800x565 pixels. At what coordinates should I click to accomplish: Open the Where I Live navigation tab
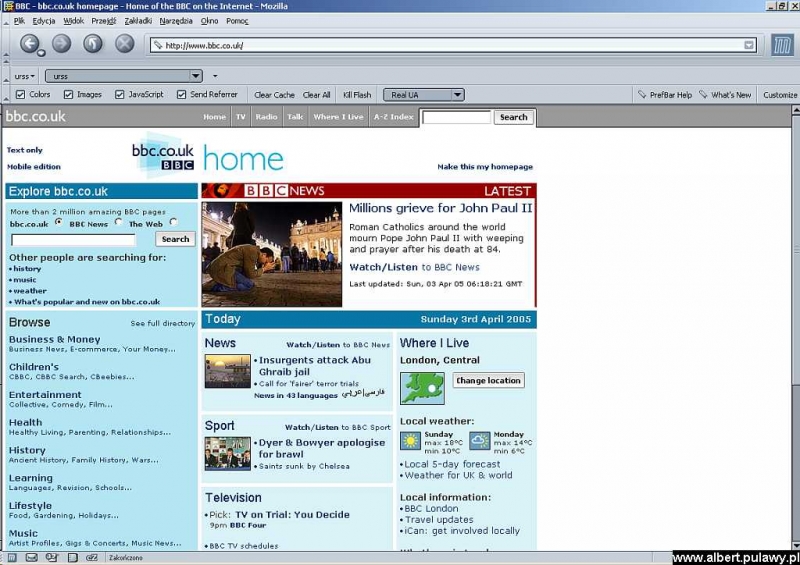pos(338,117)
